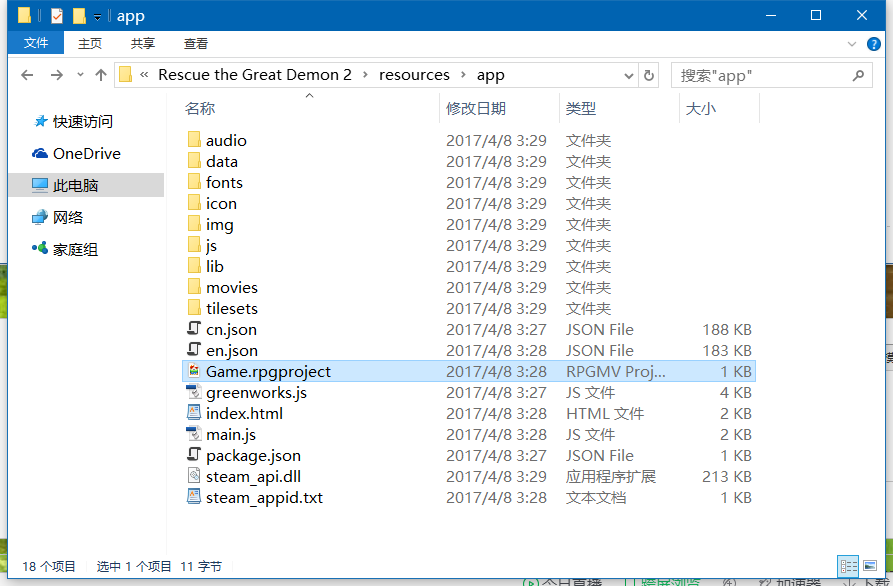
Task: Go to resources in breadcrumb path
Action: coord(414,75)
